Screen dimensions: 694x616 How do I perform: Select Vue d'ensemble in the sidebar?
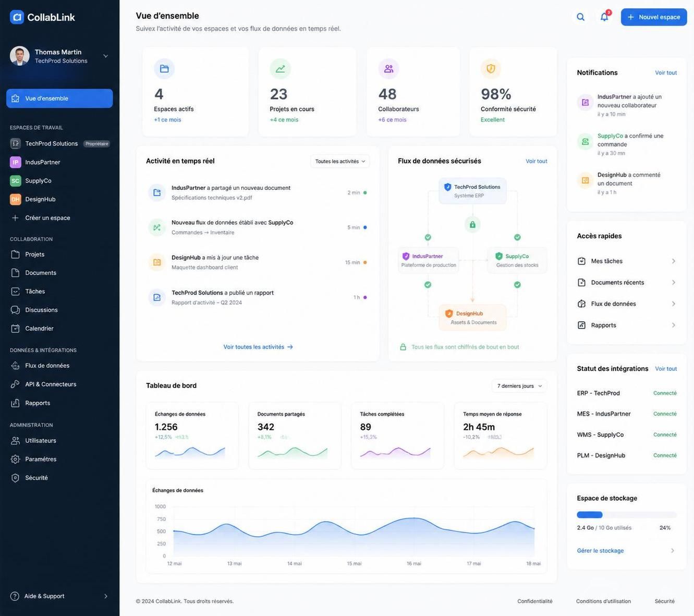pyautogui.click(x=59, y=99)
